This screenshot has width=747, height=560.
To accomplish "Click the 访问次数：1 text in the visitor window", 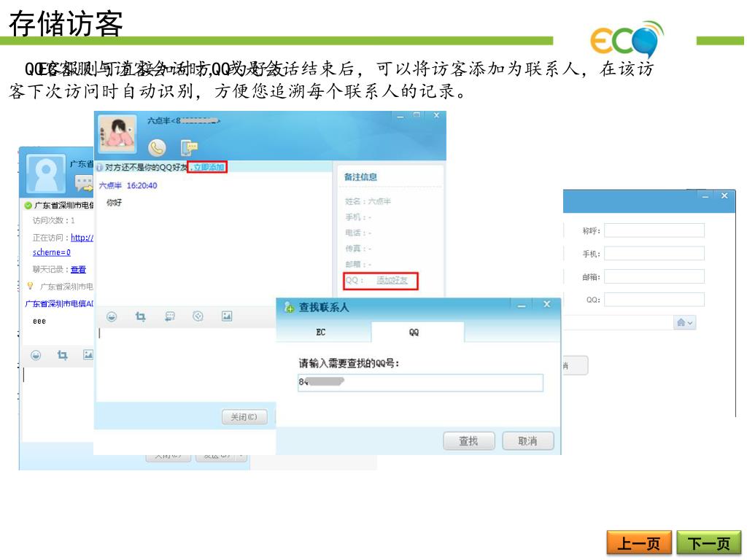I will [x=53, y=220].
